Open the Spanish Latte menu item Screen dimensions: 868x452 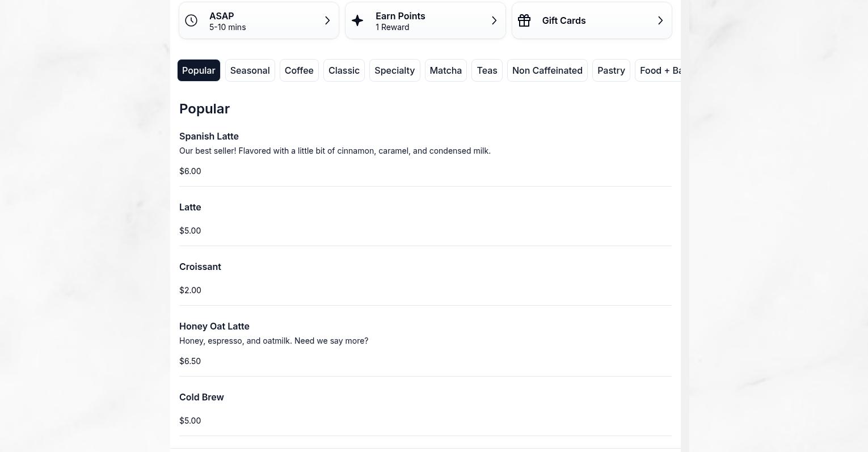click(x=209, y=136)
